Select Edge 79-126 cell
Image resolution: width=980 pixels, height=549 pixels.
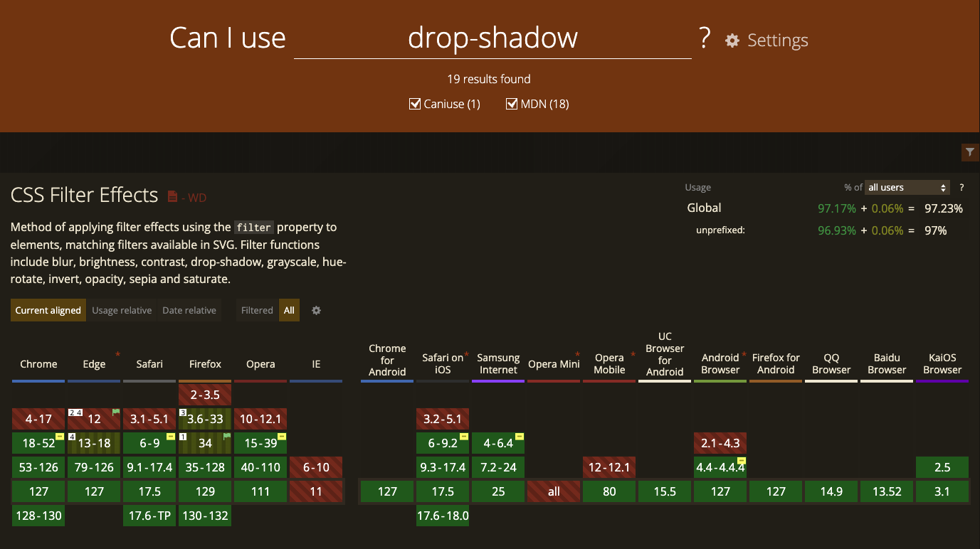pos(94,467)
